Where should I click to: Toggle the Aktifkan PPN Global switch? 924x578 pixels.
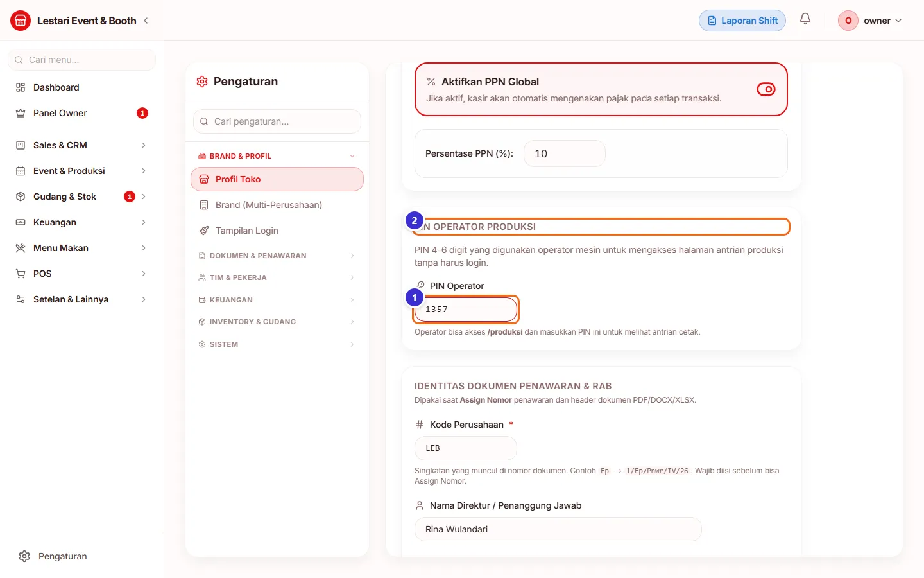(x=766, y=89)
